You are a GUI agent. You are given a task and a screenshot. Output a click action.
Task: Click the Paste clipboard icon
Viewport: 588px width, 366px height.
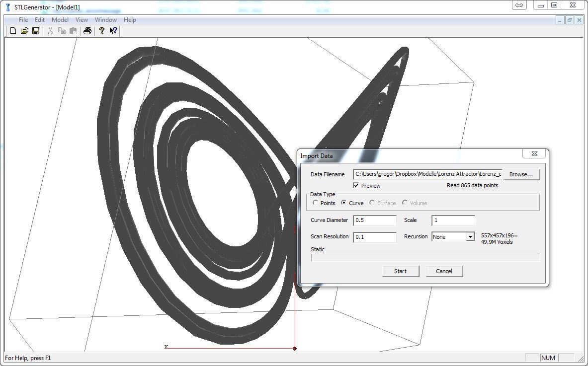point(73,31)
